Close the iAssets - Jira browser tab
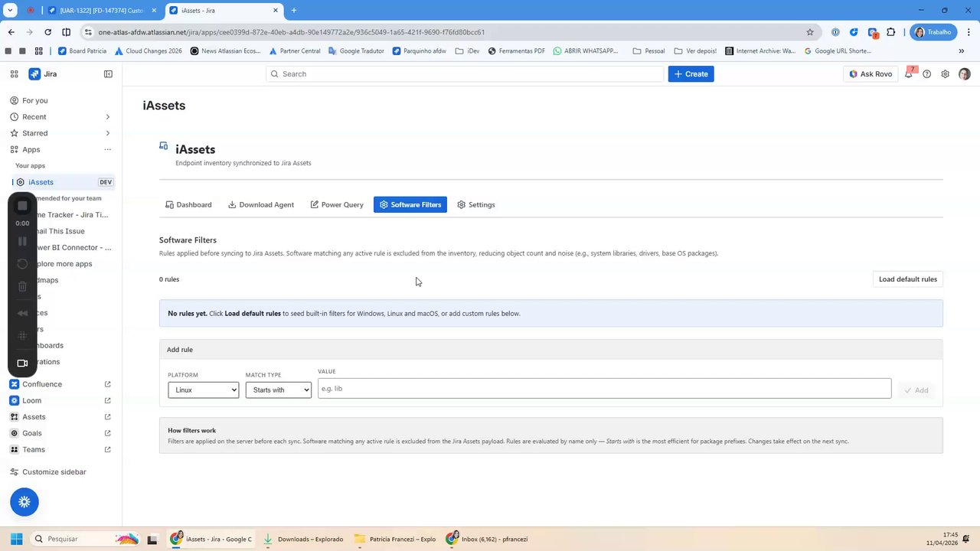The height and width of the screenshot is (551, 980). coord(277,11)
